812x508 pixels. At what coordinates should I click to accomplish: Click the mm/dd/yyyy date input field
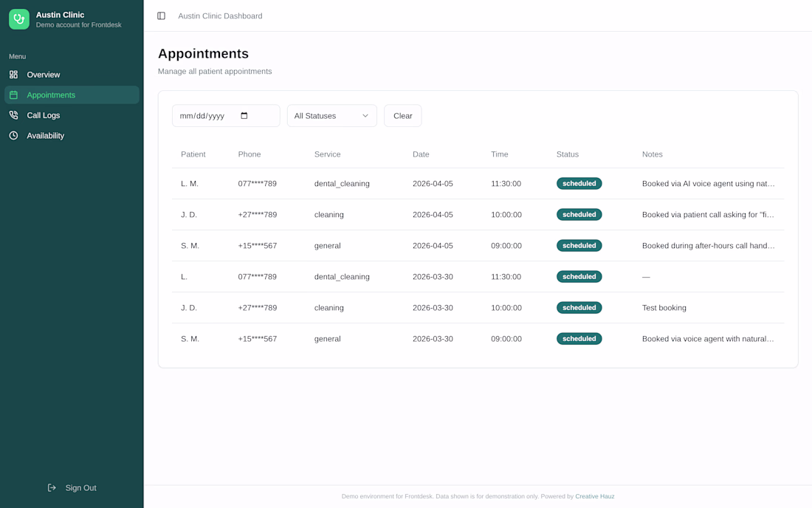click(x=226, y=115)
